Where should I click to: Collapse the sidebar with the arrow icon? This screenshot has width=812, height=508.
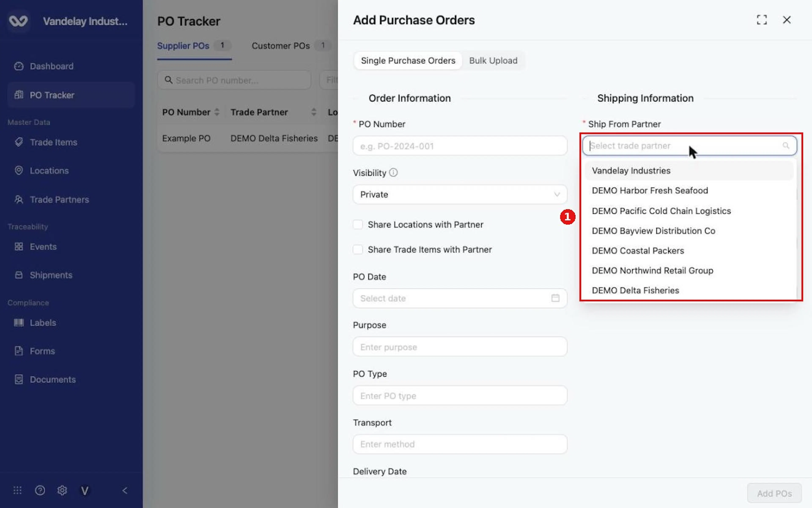[x=125, y=490]
